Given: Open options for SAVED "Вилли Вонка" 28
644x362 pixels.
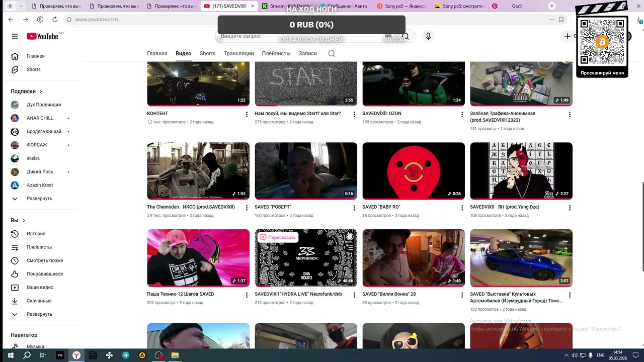Looking at the screenshot, I should (462, 295).
